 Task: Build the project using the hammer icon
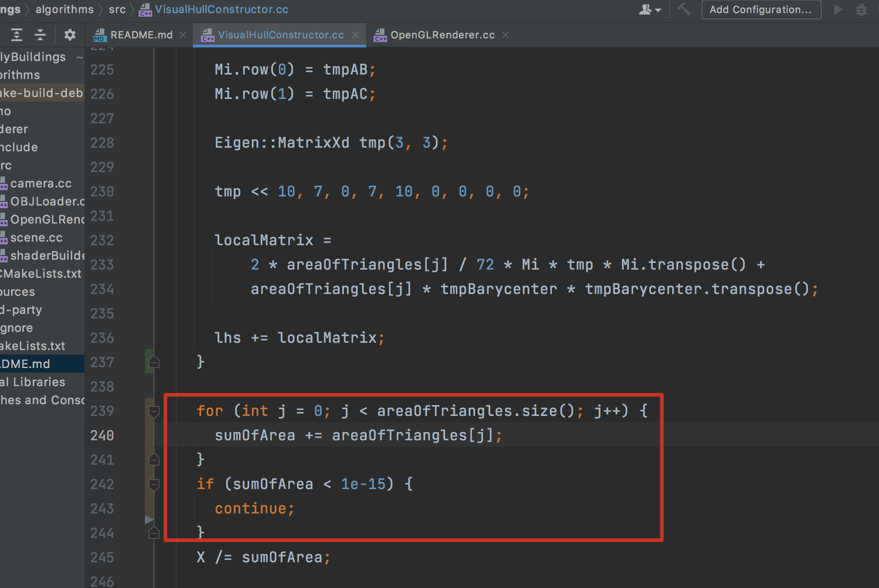click(683, 9)
